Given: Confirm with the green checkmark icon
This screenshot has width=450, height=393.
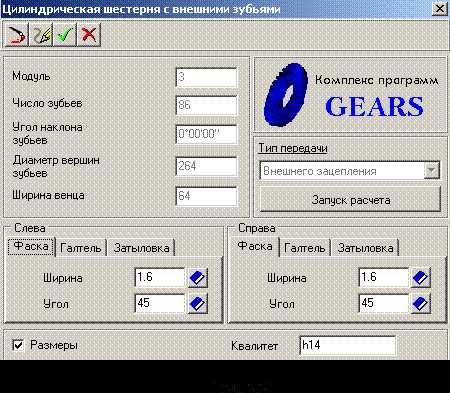Looking at the screenshot, I should [65, 34].
